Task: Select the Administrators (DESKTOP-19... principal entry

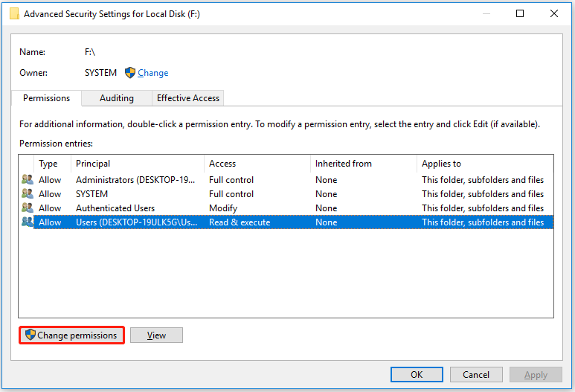Action: [135, 180]
